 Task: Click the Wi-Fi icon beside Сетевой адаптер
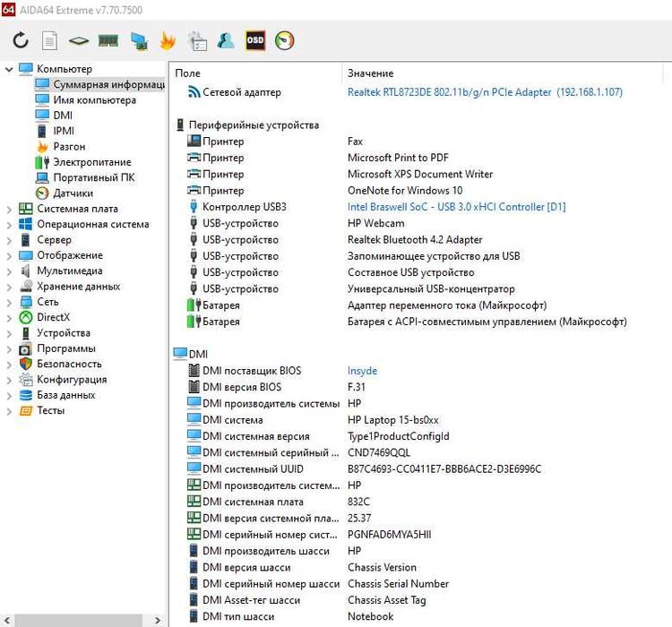pyautogui.click(x=194, y=91)
